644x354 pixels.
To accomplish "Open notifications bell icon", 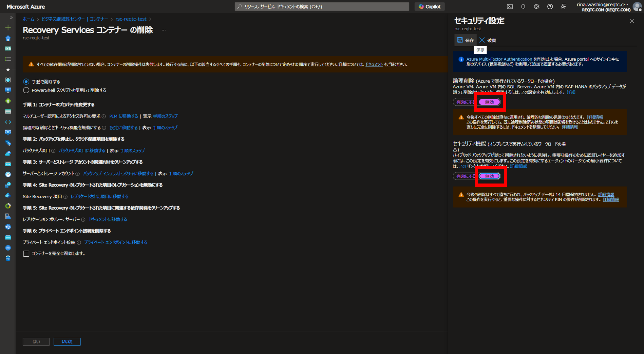I will 523,7.
